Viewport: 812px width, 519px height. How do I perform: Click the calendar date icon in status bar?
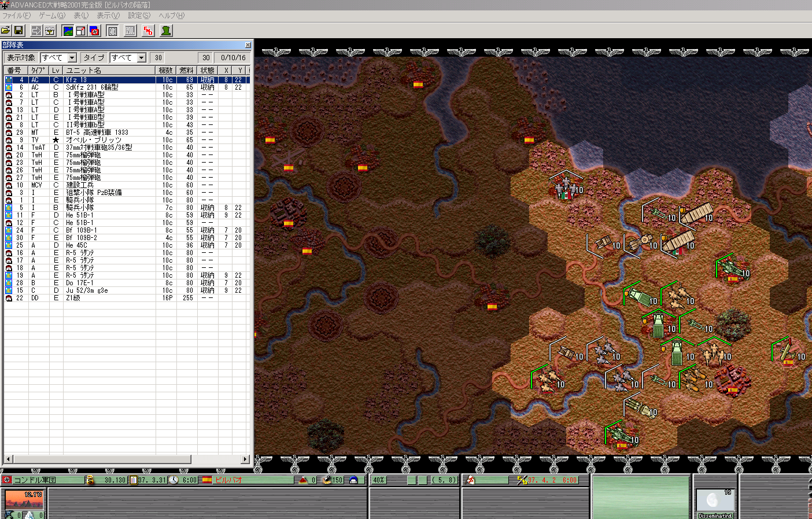click(x=134, y=480)
